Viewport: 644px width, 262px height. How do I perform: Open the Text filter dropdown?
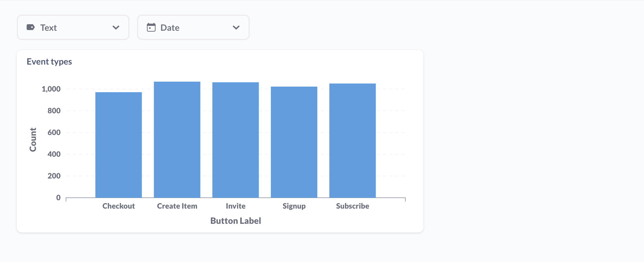click(73, 27)
